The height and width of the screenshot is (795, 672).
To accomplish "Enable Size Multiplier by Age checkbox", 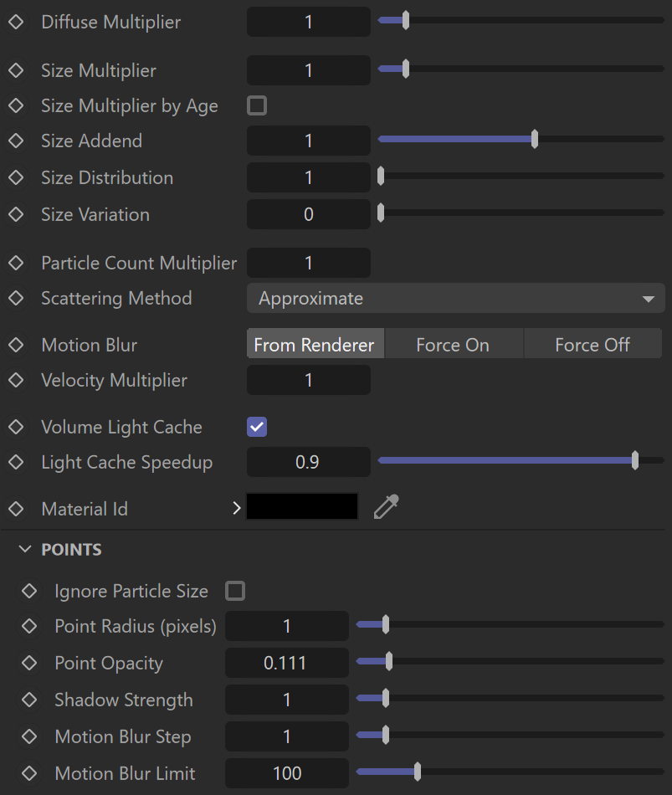I will tap(257, 105).
